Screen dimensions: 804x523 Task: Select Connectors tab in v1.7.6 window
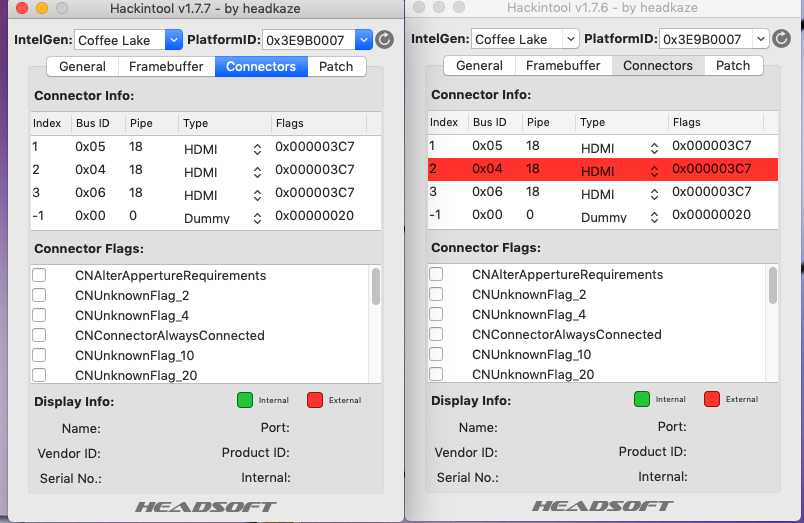point(658,66)
